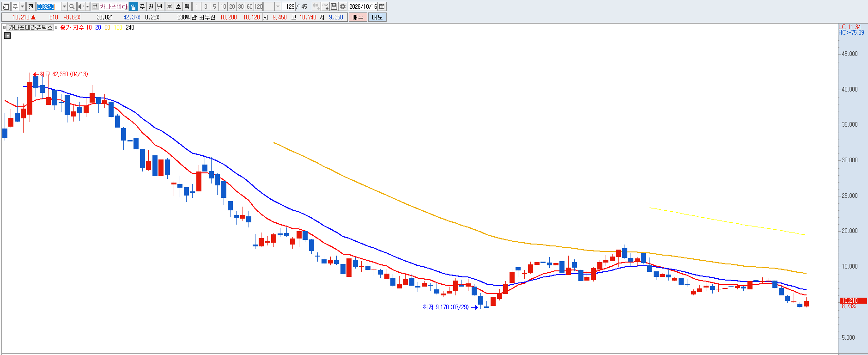Open chart settings with the gear icon

[343, 6]
